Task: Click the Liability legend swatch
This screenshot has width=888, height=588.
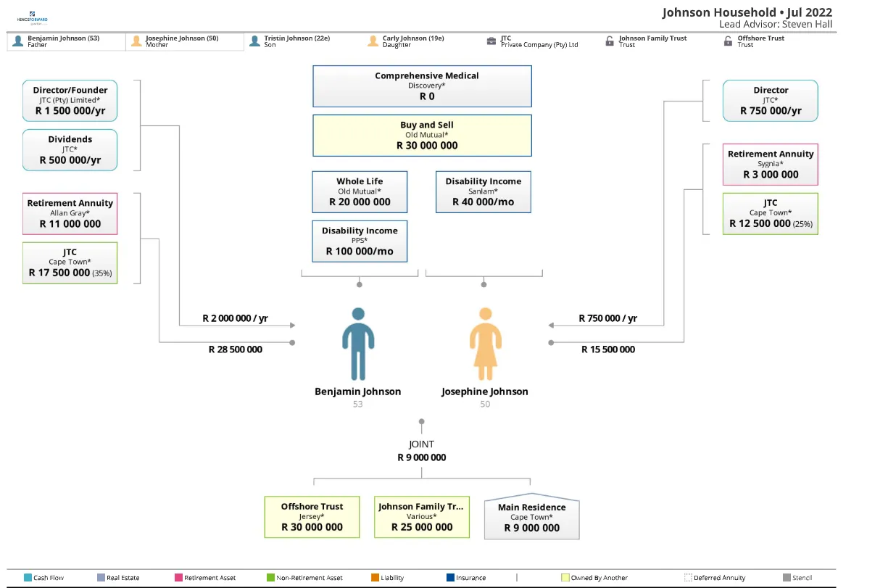Action: coord(375,578)
